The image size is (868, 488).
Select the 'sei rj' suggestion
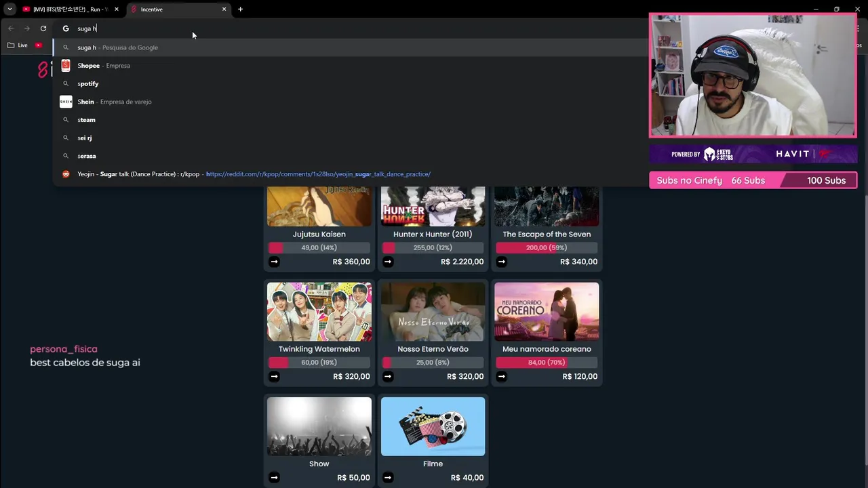pos(349,138)
